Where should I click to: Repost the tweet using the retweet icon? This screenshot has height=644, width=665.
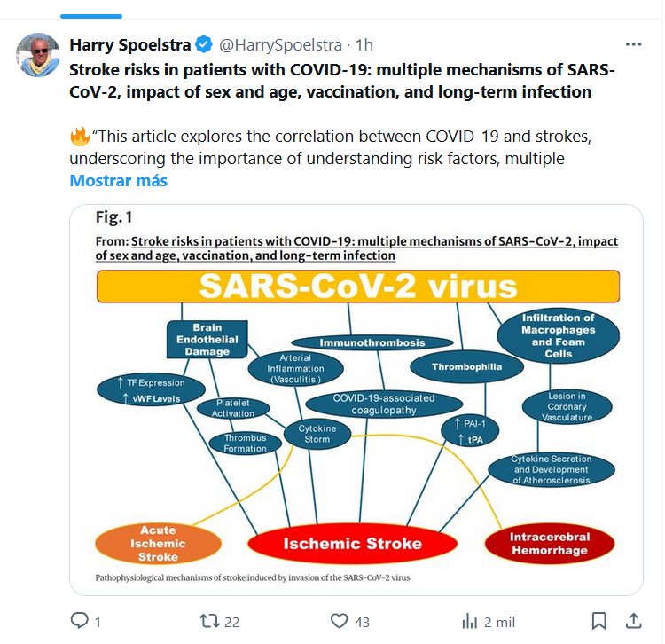coord(210,621)
